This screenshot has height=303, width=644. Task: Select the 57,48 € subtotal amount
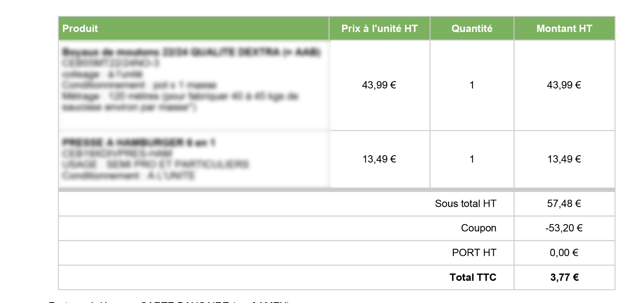tap(564, 204)
